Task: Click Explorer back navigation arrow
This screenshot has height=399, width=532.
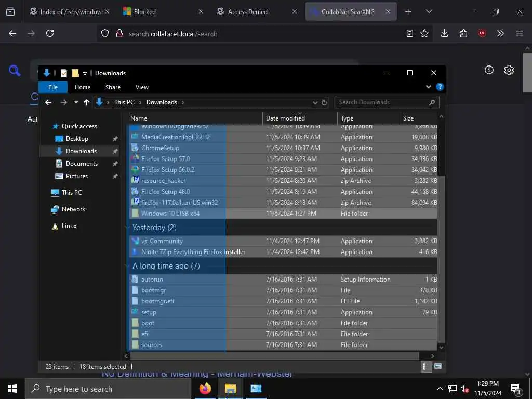Action: click(x=48, y=102)
